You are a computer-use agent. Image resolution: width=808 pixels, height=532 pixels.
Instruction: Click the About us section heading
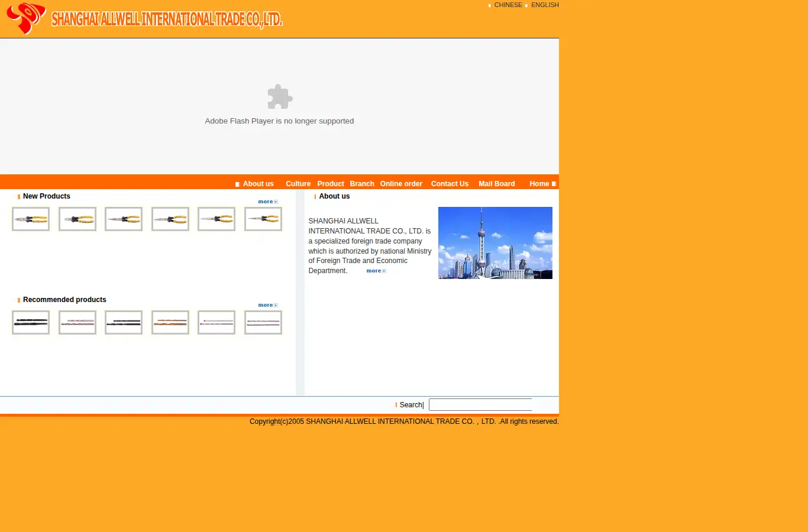tap(334, 196)
